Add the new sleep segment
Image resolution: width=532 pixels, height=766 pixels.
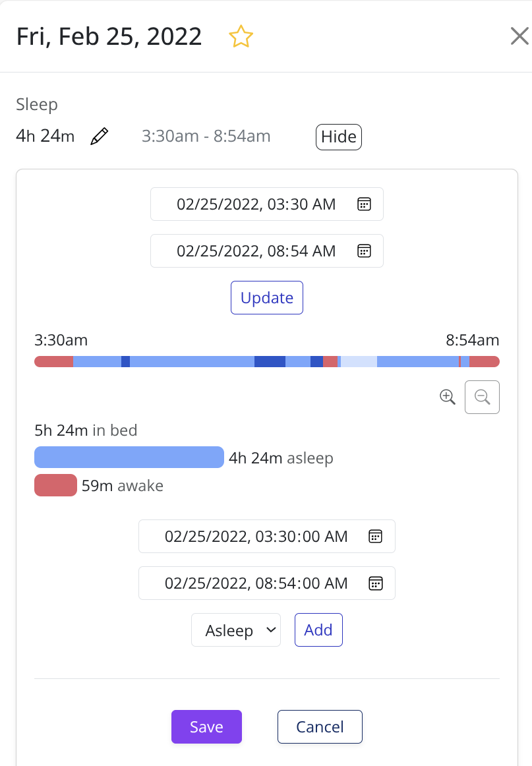coord(318,630)
